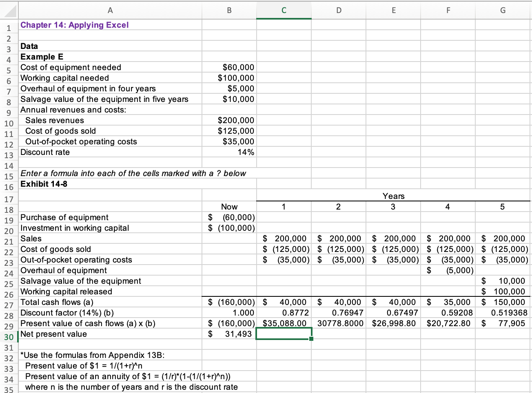Click the discount factor 0.8772 cell
This screenshot has height=393, width=532.
click(284, 314)
